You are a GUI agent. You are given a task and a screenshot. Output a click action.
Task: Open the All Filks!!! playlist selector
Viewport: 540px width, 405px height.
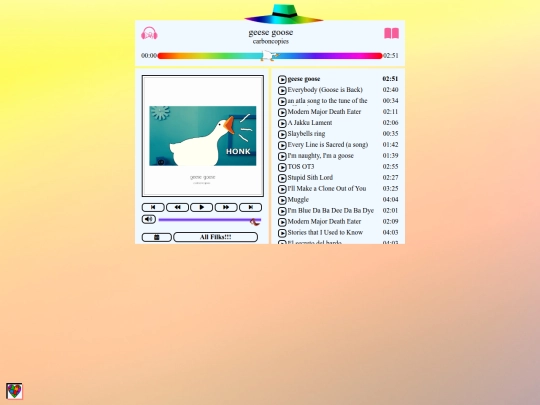pos(216,237)
